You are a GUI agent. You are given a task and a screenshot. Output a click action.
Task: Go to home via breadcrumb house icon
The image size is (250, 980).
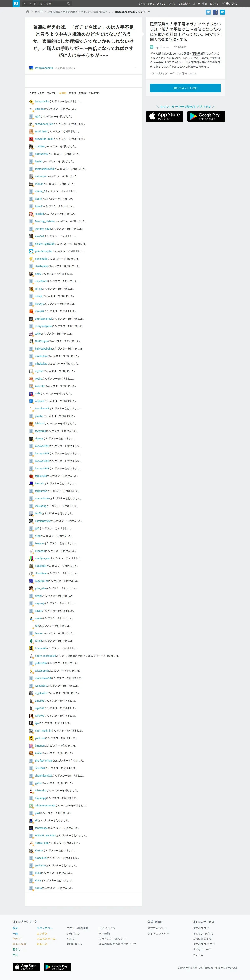pyautogui.click(x=28, y=12)
